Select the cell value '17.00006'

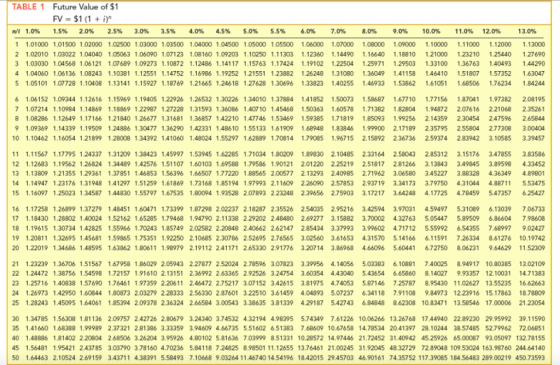pos(498,302)
